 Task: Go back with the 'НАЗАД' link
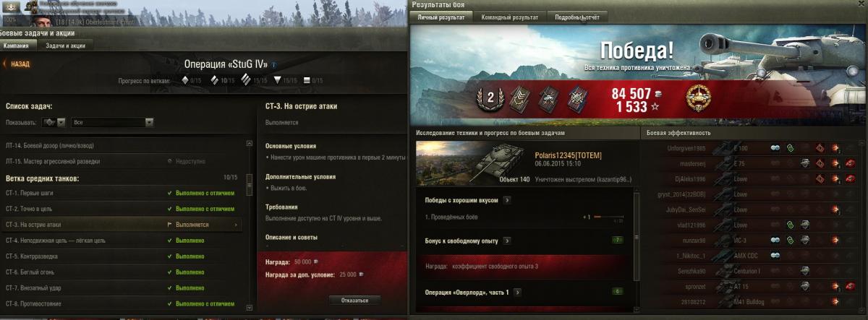click(17, 64)
